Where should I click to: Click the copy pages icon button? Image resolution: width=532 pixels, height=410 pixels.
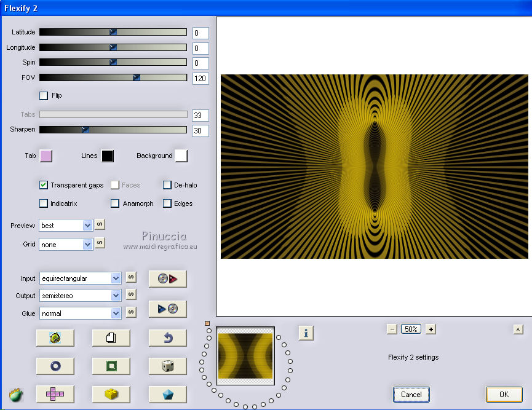(111, 337)
